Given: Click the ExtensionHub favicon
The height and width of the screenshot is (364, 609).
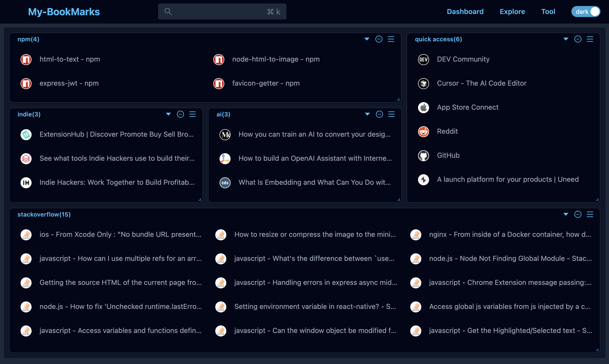Looking at the screenshot, I should pos(26,134).
